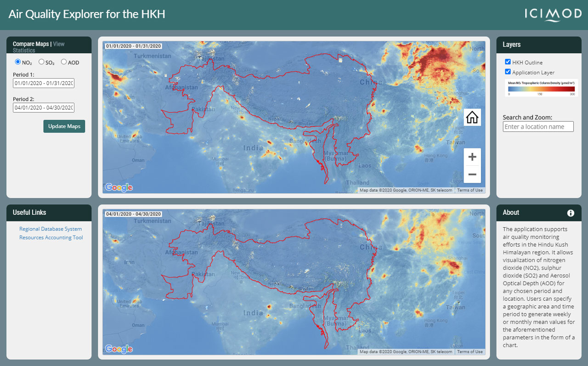This screenshot has height=366, width=588.
Task: Select the AOD radio button
Action: [x=64, y=62]
